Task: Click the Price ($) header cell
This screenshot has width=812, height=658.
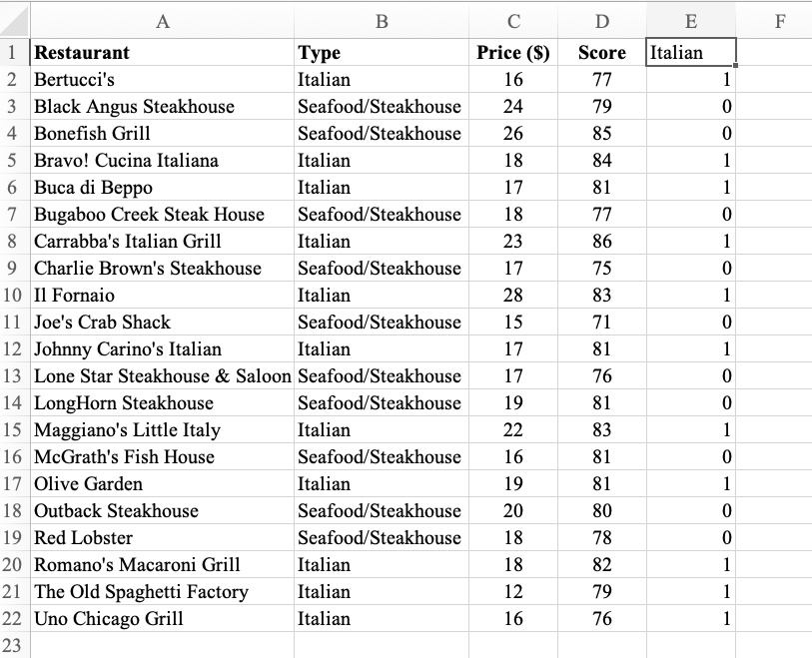Action: (513, 53)
